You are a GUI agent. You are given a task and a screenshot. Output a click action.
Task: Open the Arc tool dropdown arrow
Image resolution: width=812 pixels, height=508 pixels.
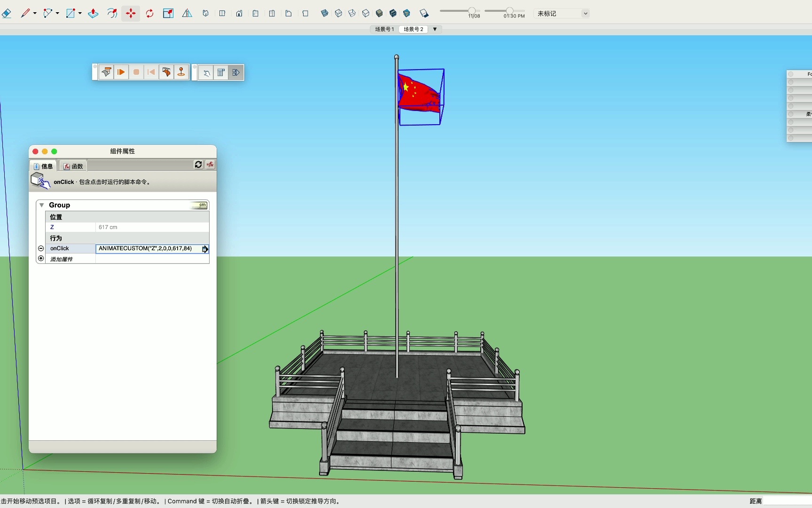[57, 14]
